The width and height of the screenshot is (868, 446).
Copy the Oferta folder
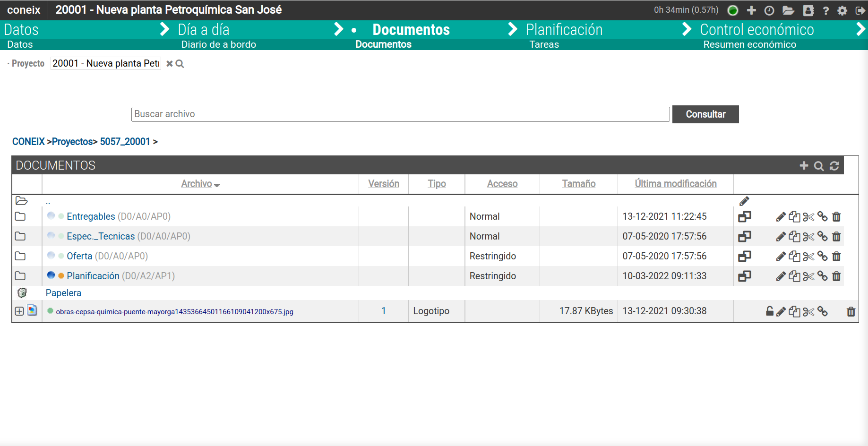795,257
